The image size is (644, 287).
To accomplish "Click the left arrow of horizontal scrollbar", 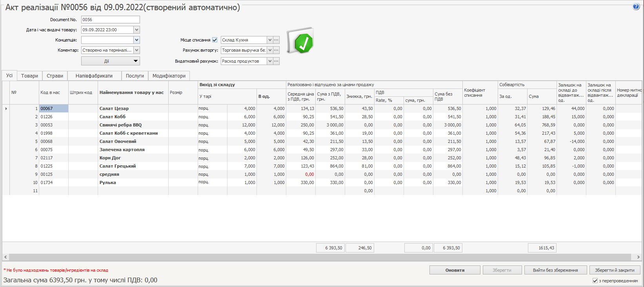I will 5,257.
